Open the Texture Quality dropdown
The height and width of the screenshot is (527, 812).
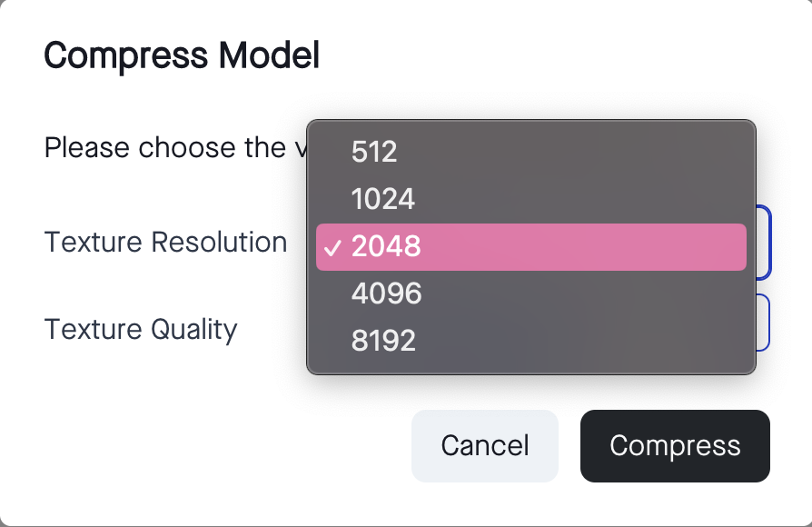click(x=764, y=323)
